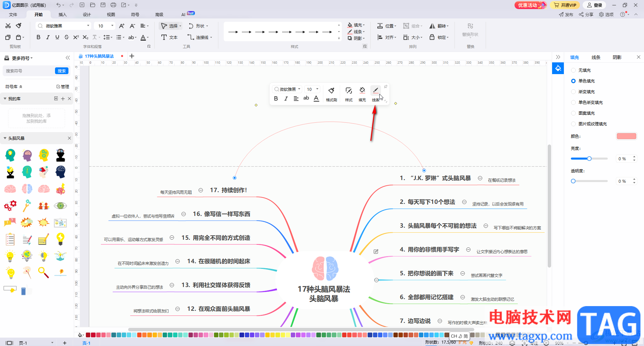Click Manage in symbol library

tap(63, 86)
